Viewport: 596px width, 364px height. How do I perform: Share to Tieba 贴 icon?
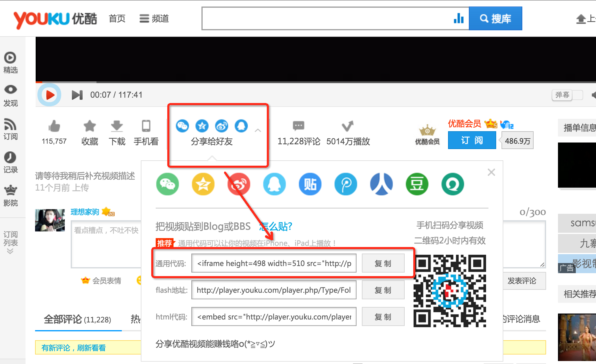tap(310, 184)
